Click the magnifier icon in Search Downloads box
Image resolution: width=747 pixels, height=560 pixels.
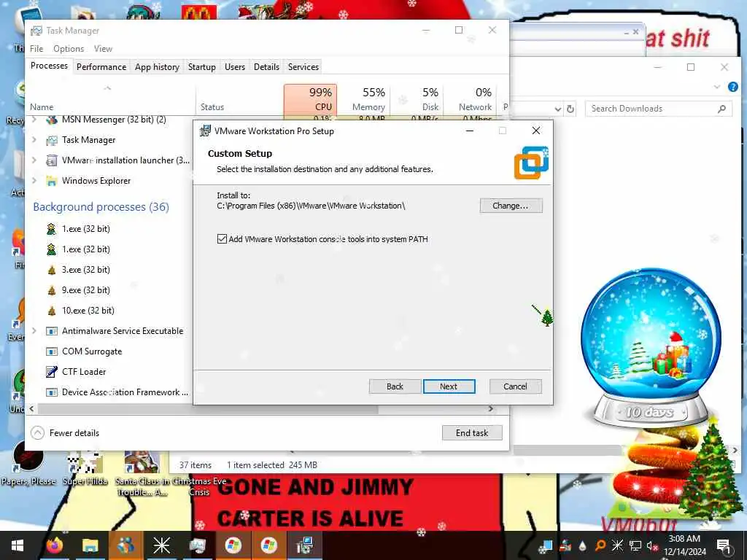[721, 109]
